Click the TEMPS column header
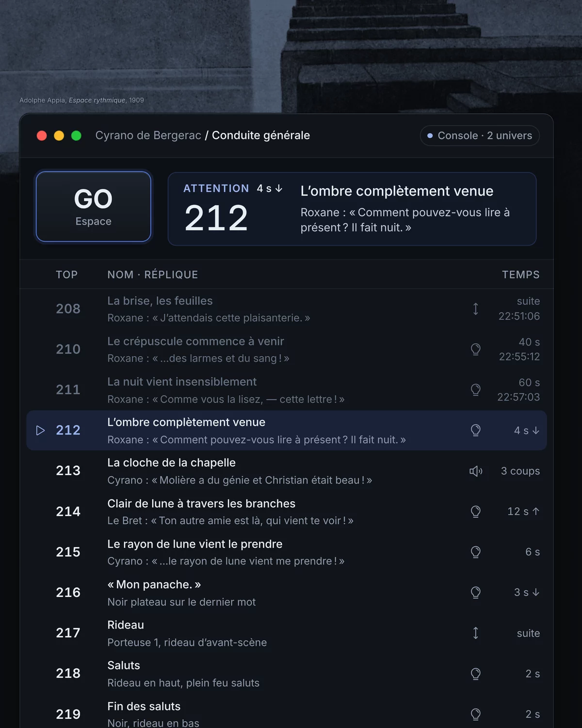The width and height of the screenshot is (582, 728). coord(521,275)
